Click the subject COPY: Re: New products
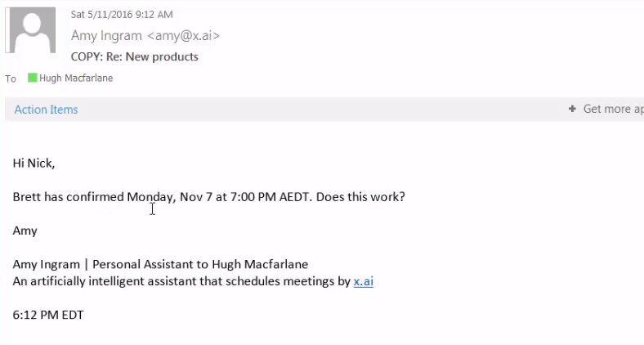 (135, 56)
